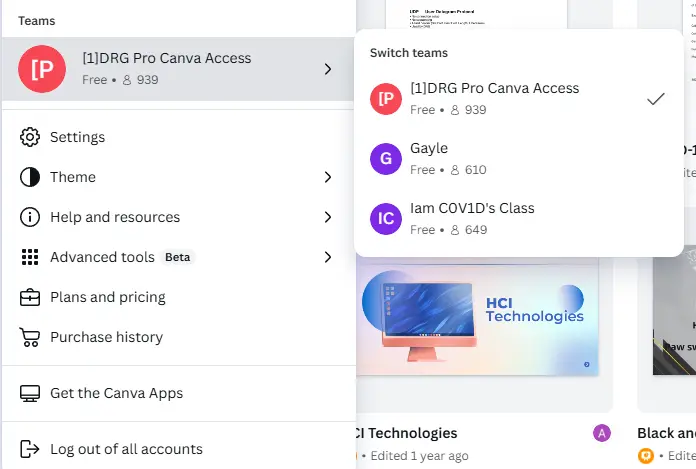Click the Settings gear icon
696x469 pixels.
pyautogui.click(x=30, y=137)
